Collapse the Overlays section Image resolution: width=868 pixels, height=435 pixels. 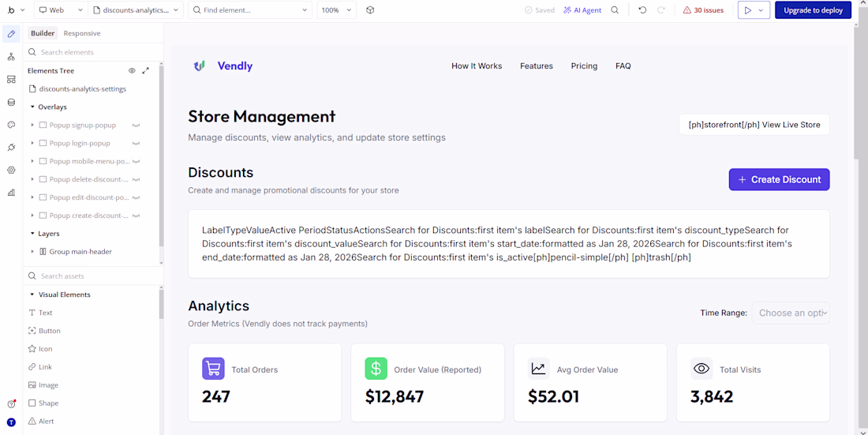click(x=32, y=107)
